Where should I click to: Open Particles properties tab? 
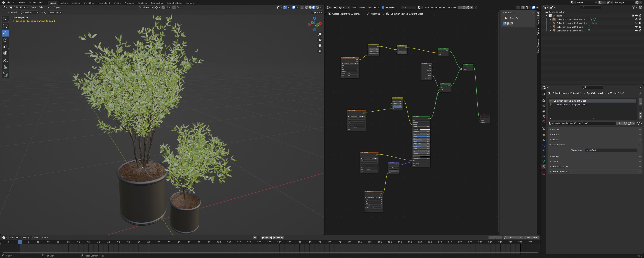[544, 146]
